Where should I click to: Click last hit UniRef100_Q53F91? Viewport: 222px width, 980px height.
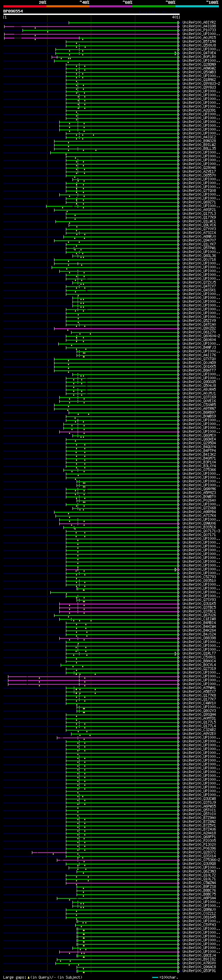tap(199, 971)
